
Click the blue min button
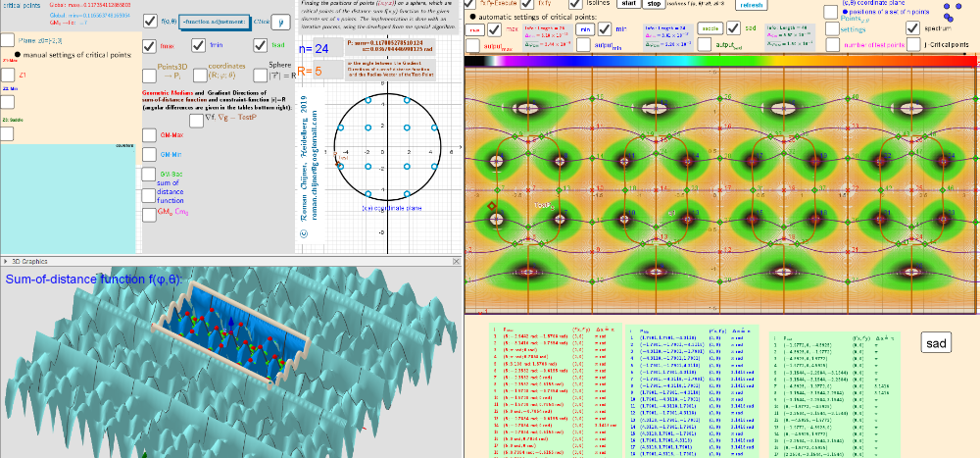(x=585, y=29)
